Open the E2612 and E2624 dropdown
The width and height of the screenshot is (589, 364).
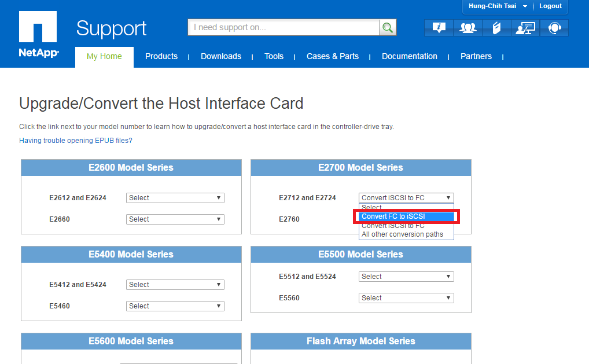point(175,198)
